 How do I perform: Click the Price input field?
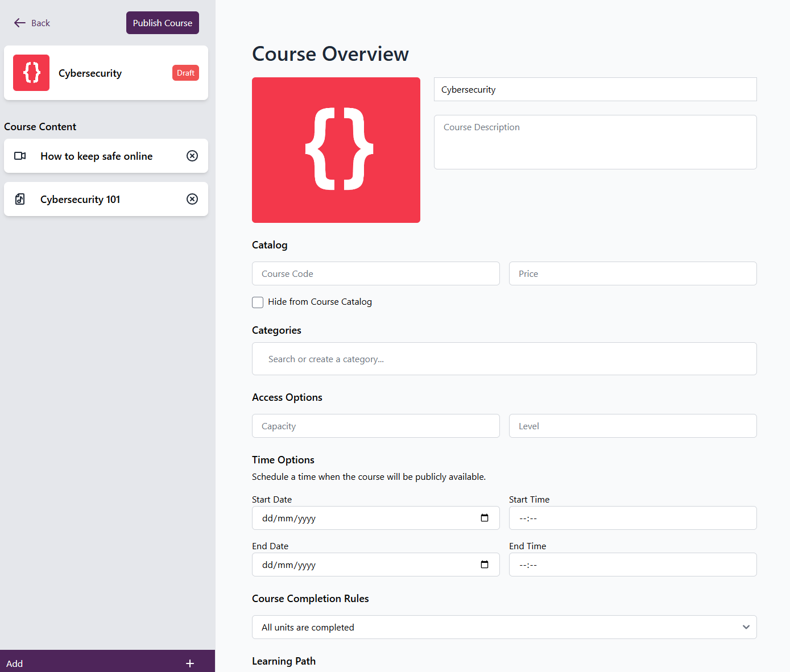click(x=632, y=273)
